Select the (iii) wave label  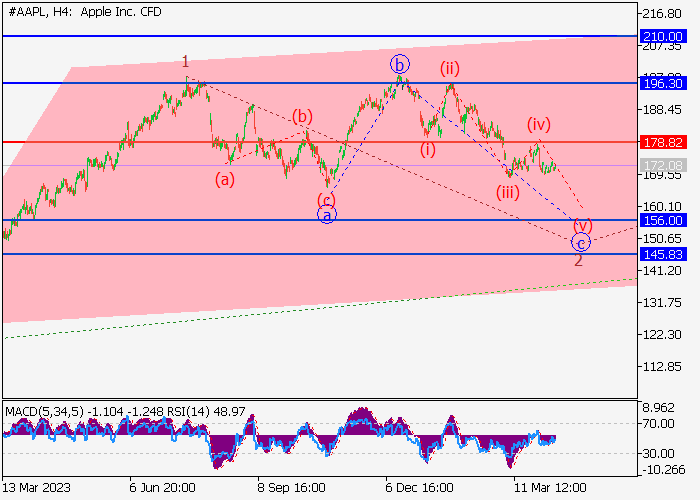[508, 193]
